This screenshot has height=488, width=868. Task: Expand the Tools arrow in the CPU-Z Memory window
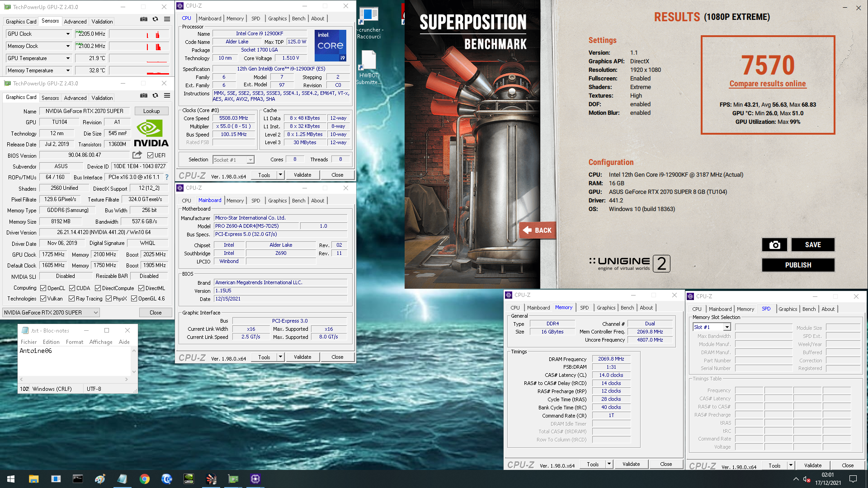(609, 464)
